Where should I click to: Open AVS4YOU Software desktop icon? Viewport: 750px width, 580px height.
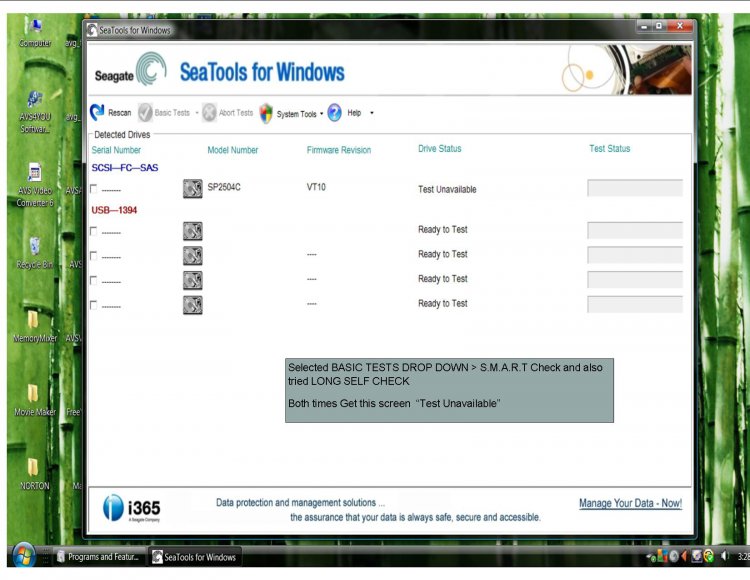pyautogui.click(x=35, y=112)
